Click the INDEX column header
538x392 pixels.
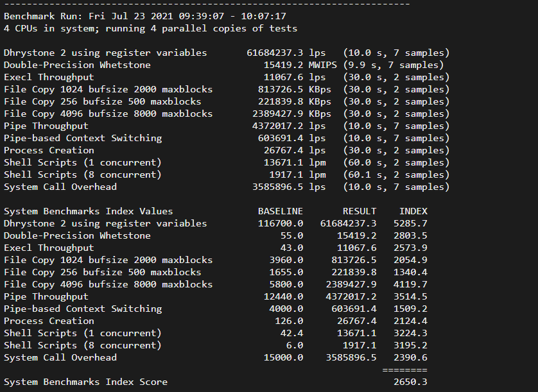[413, 211]
